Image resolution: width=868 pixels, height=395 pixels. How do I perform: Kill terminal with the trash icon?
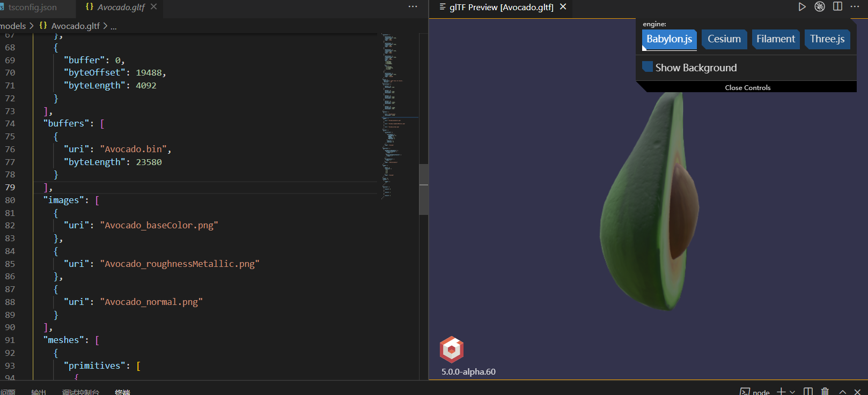pyautogui.click(x=825, y=392)
